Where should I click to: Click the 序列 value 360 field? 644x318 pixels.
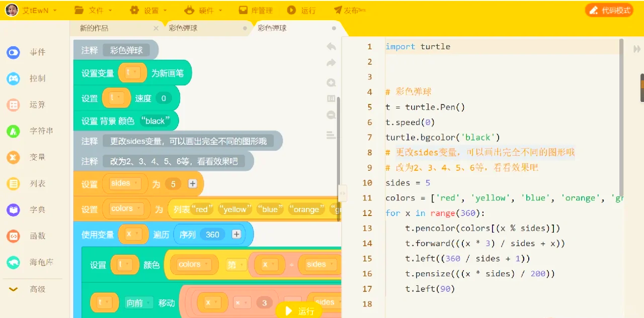coord(213,235)
